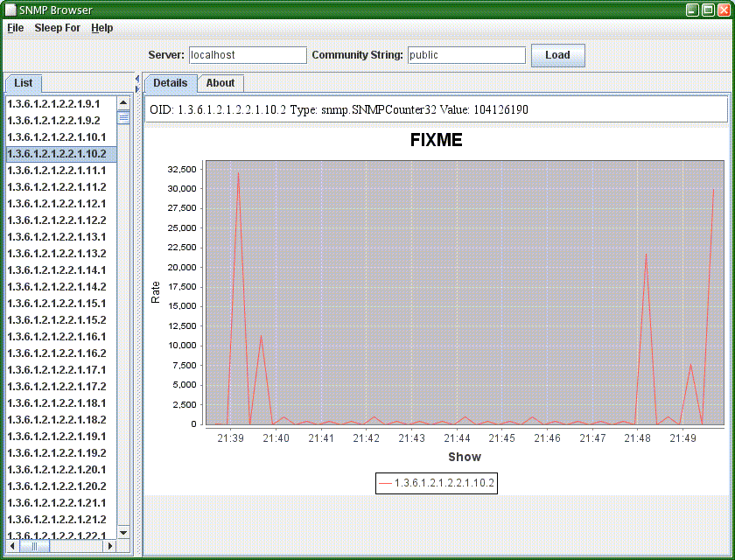Screen dimensions: 735x560
Task: Click the Show axis label
Action: click(465, 457)
